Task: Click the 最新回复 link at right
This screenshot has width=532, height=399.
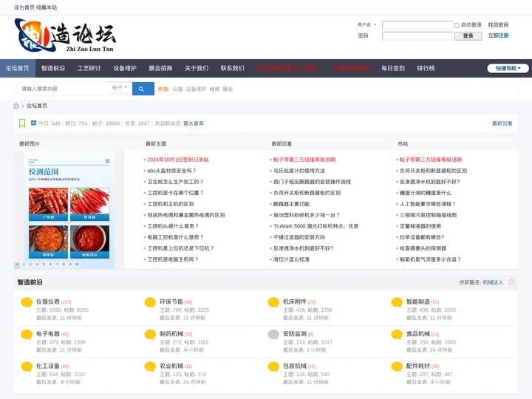Action: point(502,123)
